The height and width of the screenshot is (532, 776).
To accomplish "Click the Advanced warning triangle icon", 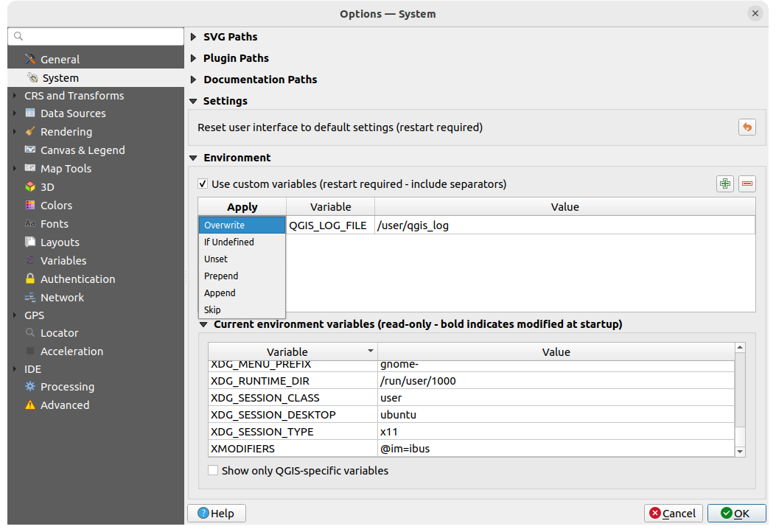I will [x=30, y=405].
